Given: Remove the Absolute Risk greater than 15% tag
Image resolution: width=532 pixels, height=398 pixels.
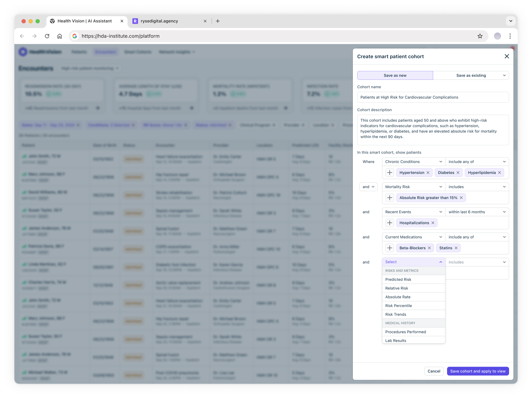Looking at the screenshot, I should [x=461, y=198].
